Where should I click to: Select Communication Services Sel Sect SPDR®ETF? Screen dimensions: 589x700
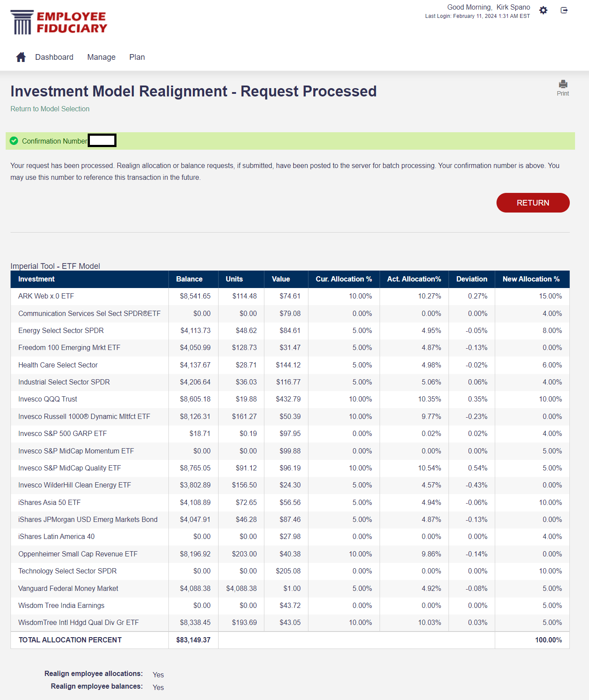89,314
